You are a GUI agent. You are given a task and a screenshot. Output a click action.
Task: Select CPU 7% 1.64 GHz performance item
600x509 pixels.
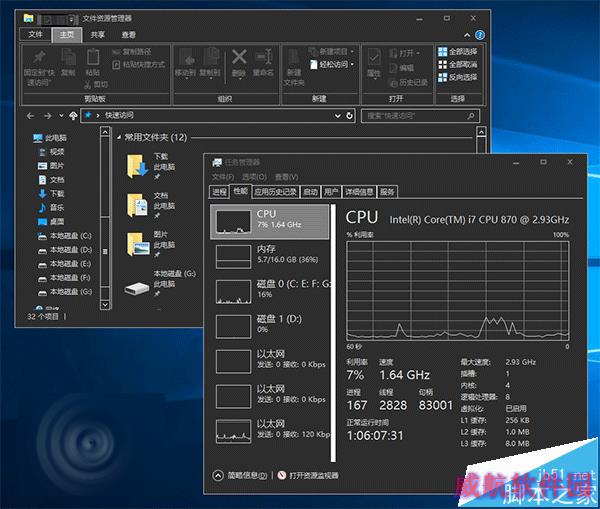click(270, 222)
